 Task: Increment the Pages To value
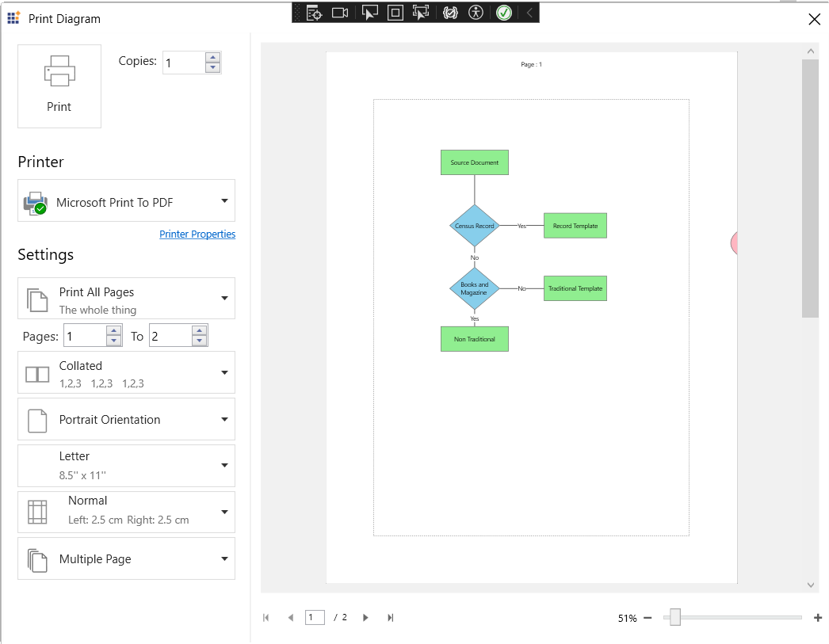[199, 331]
